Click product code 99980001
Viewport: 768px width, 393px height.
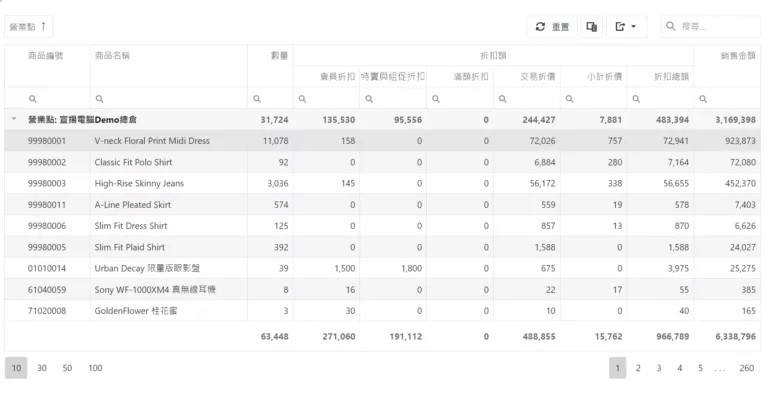47,141
